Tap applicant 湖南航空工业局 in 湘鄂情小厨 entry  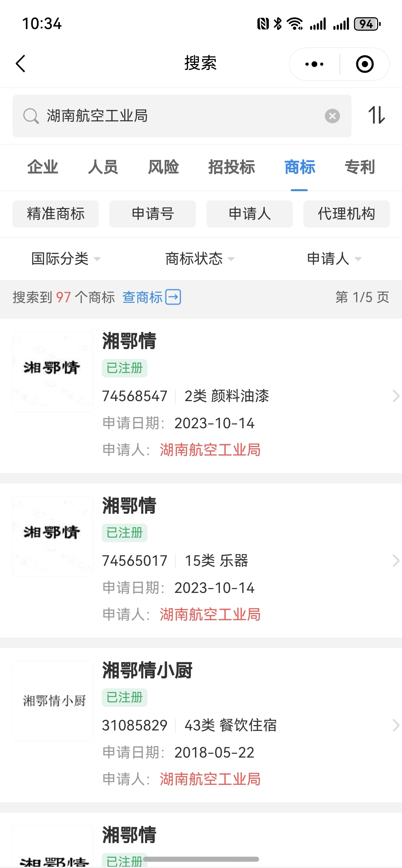(210, 779)
